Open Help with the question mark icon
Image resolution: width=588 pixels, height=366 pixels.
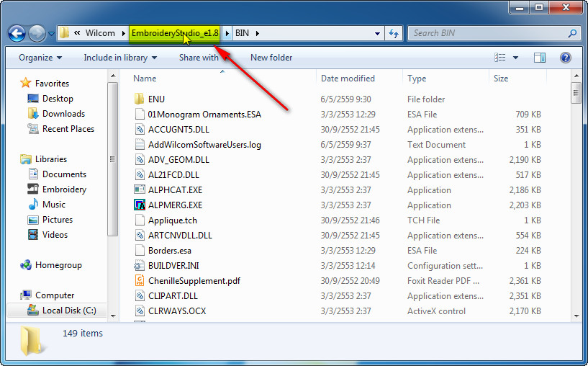pyautogui.click(x=565, y=58)
